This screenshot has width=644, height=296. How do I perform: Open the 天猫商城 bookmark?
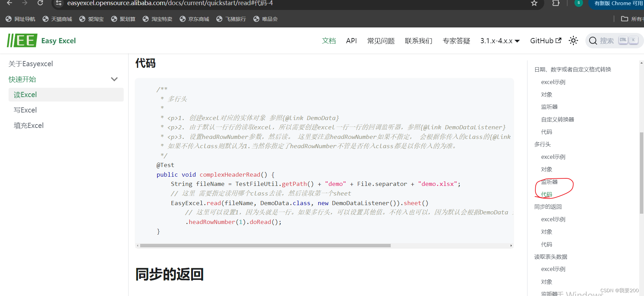[x=57, y=19]
